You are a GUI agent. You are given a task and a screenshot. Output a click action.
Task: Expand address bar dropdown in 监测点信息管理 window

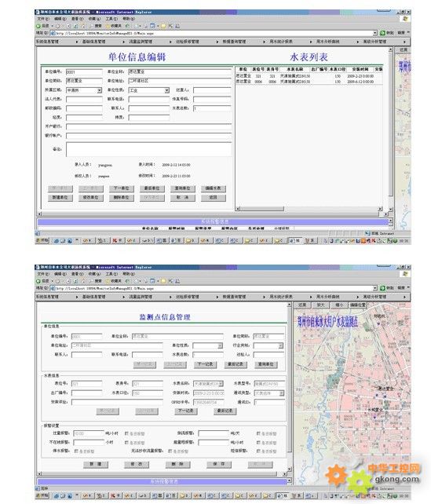click(374, 288)
